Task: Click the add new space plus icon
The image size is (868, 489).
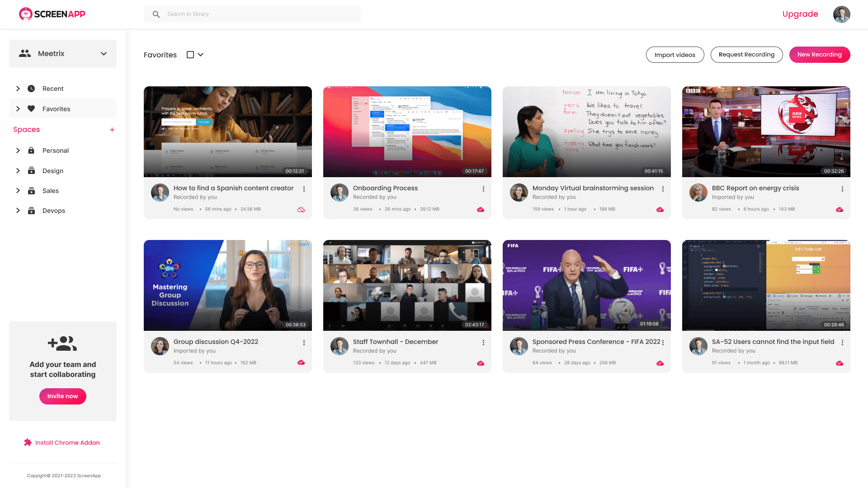Action: point(112,130)
